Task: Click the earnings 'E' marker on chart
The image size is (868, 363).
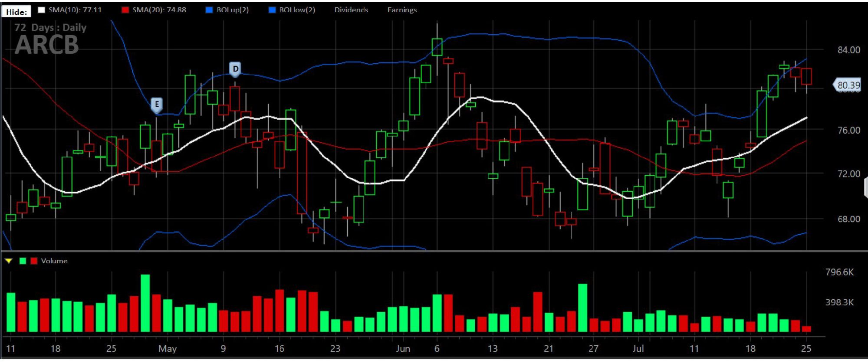Action: point(157,105)
